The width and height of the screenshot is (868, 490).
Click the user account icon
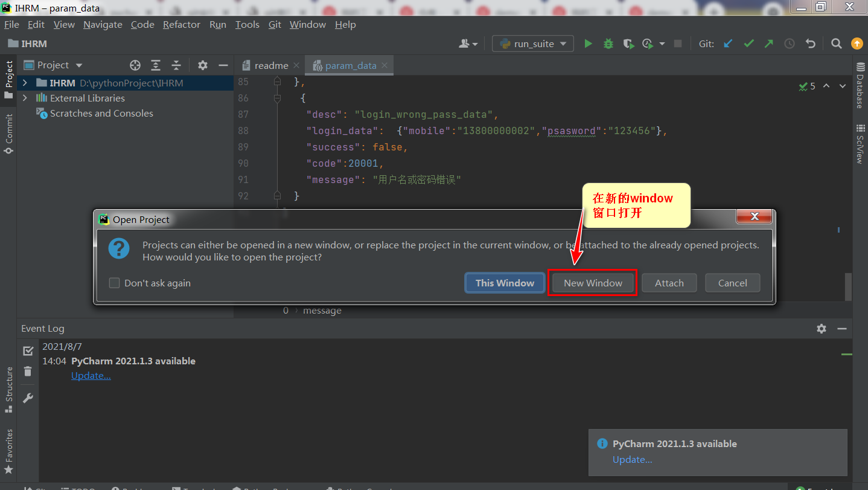464,44
